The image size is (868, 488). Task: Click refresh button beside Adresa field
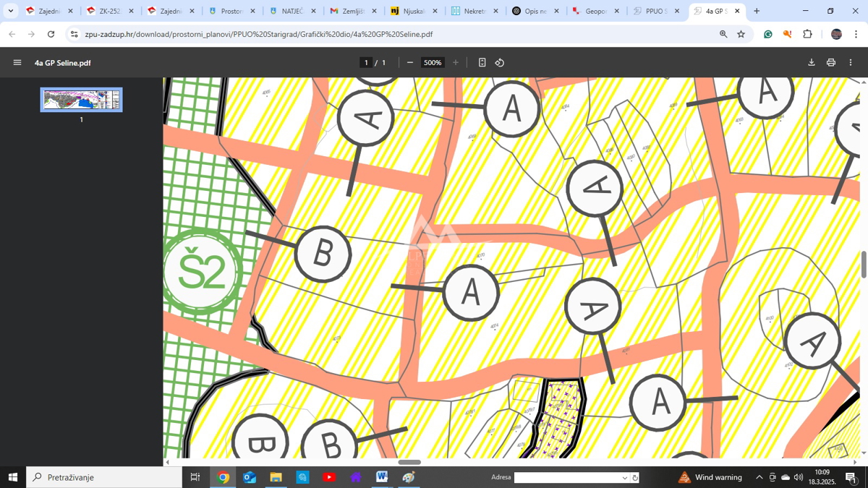(635, 478)
